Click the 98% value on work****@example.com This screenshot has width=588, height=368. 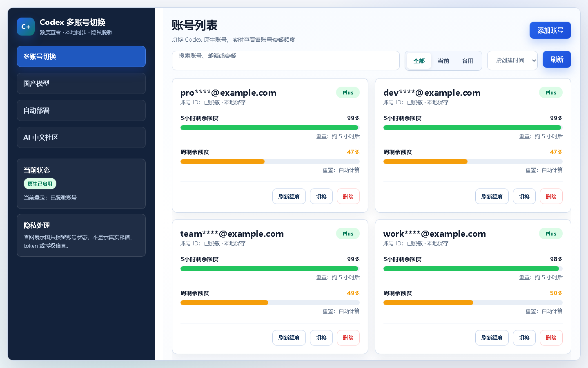(x=556, y=259)
